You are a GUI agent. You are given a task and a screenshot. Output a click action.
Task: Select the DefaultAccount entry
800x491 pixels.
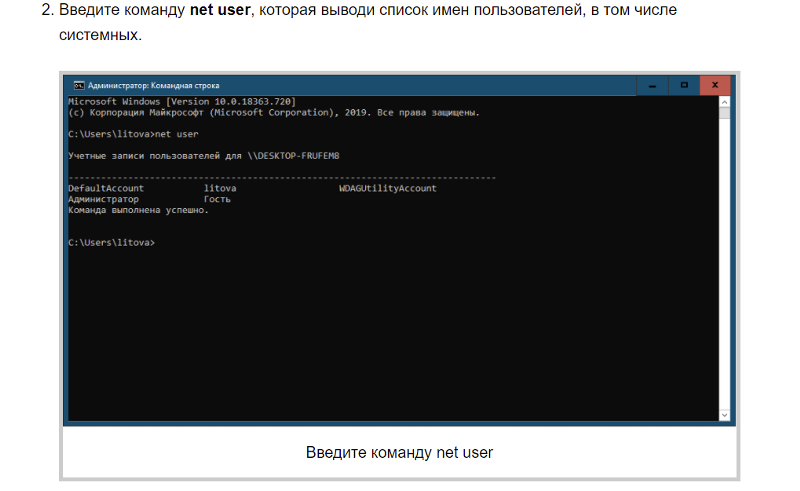[106, 188]
